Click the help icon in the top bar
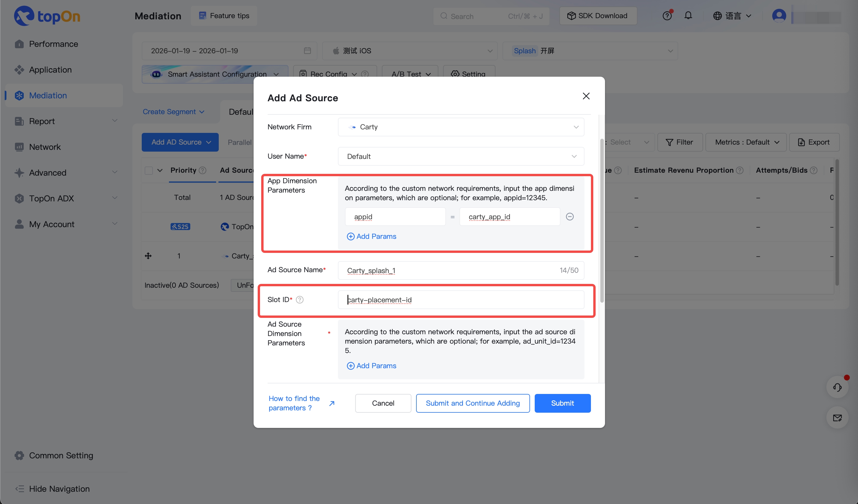Viewport: 858px width, 504px height. click(667, 15)
